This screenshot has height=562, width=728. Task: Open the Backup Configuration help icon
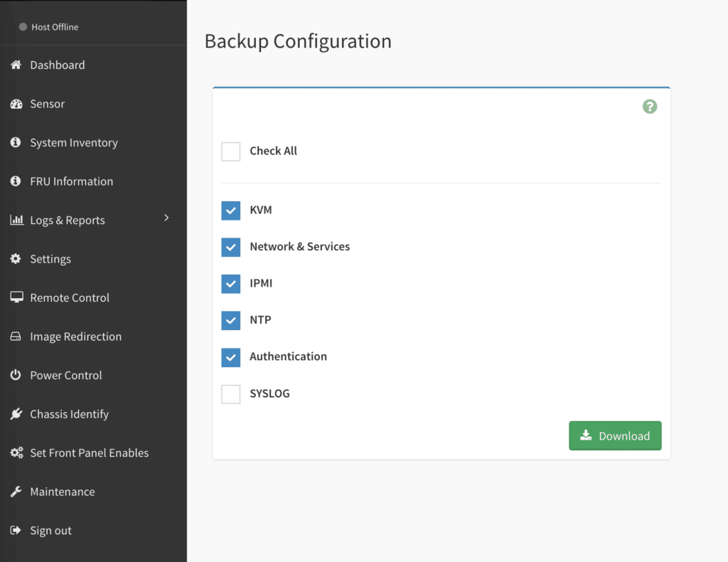[649, 106]
